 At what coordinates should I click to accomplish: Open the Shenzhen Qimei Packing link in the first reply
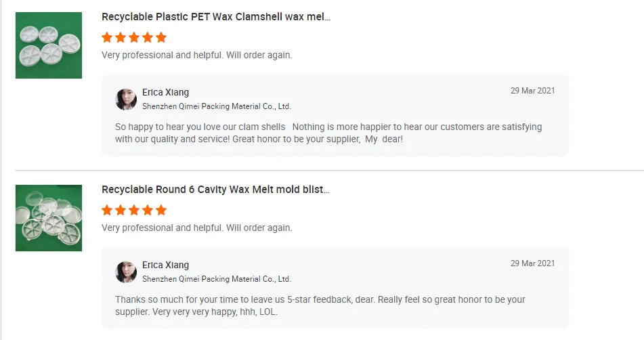pos(216,106)
